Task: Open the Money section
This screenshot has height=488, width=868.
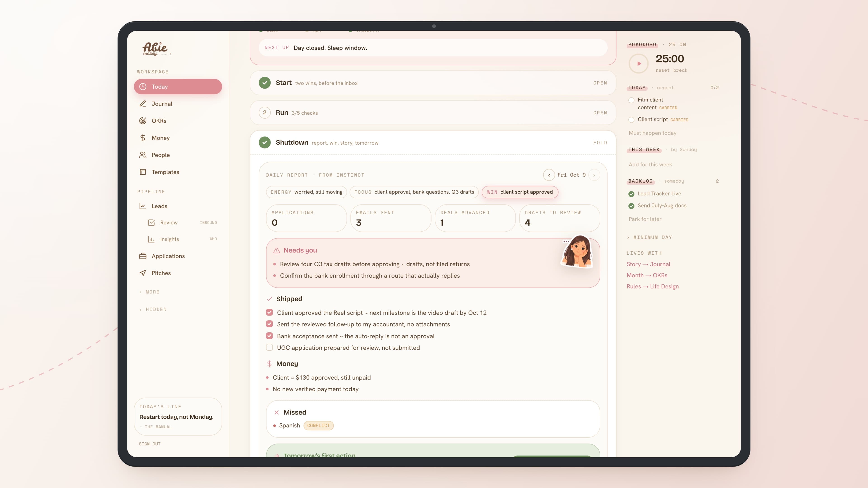Action: point(178,138)
